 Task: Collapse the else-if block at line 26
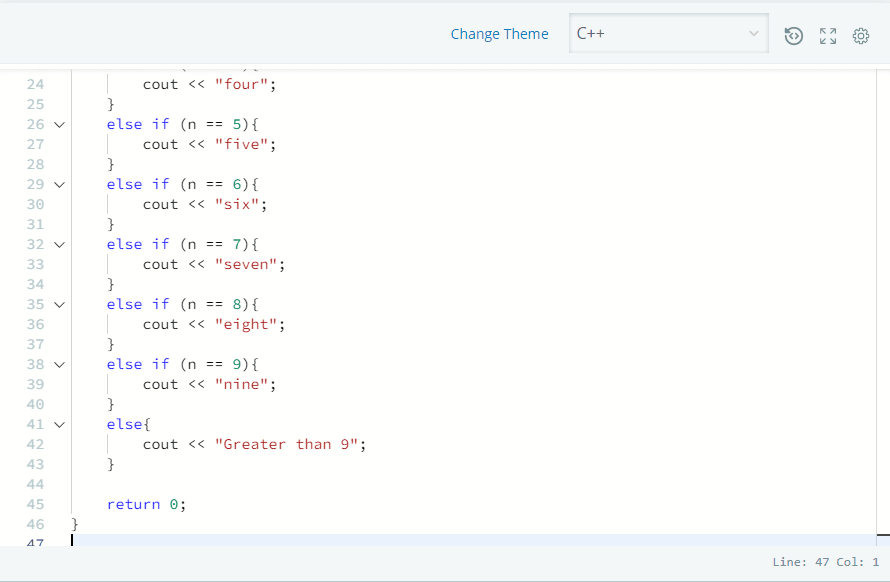[x=57, y=124]
